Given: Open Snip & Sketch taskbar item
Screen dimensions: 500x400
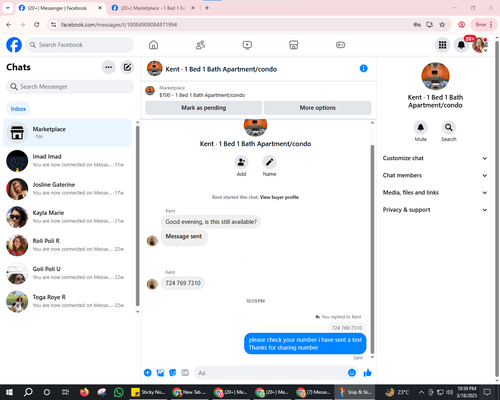Looking at the screenshot, I should (x=355, y=392).
